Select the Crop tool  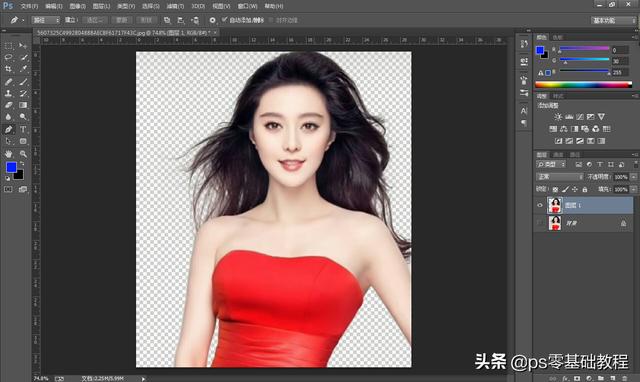[x=8, y=69]
